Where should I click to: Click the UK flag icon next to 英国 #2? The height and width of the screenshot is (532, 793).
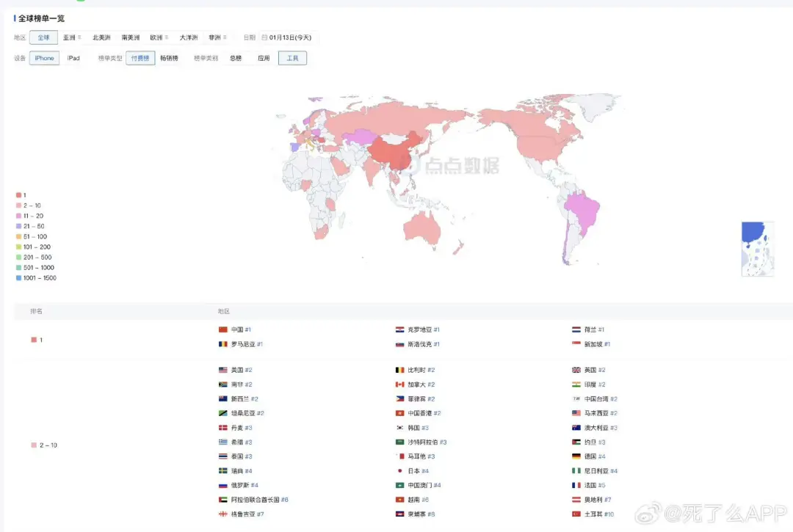click(576, 370)
